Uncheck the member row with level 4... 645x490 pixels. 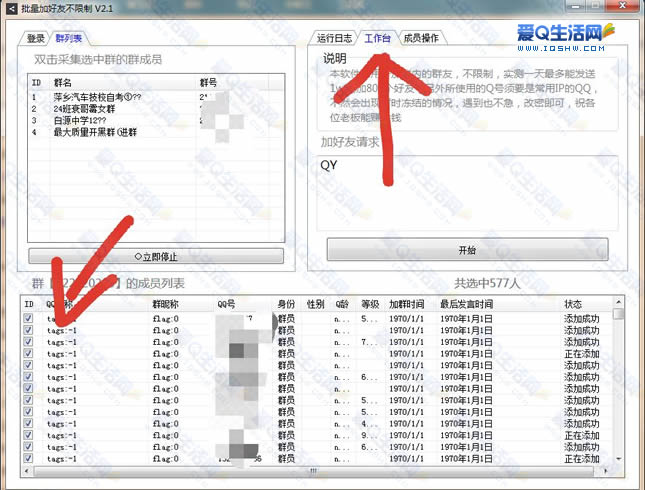pos(28,423)
